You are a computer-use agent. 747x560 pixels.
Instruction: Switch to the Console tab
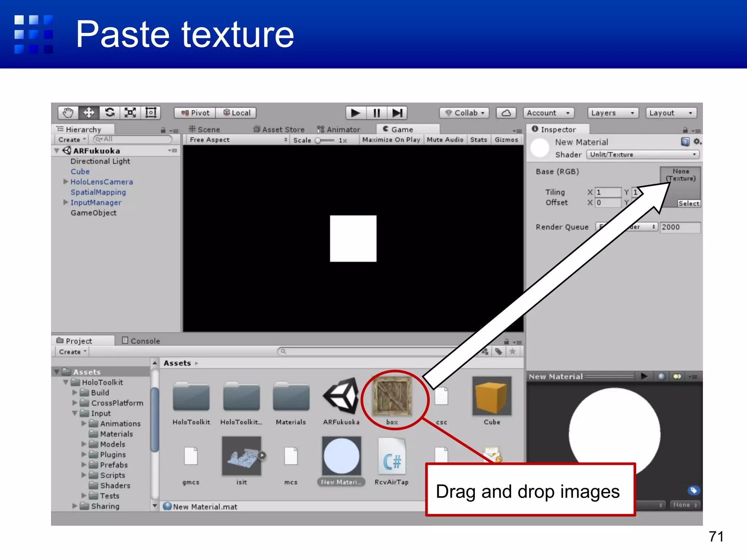pyautogui.click(x=141, y=341)
